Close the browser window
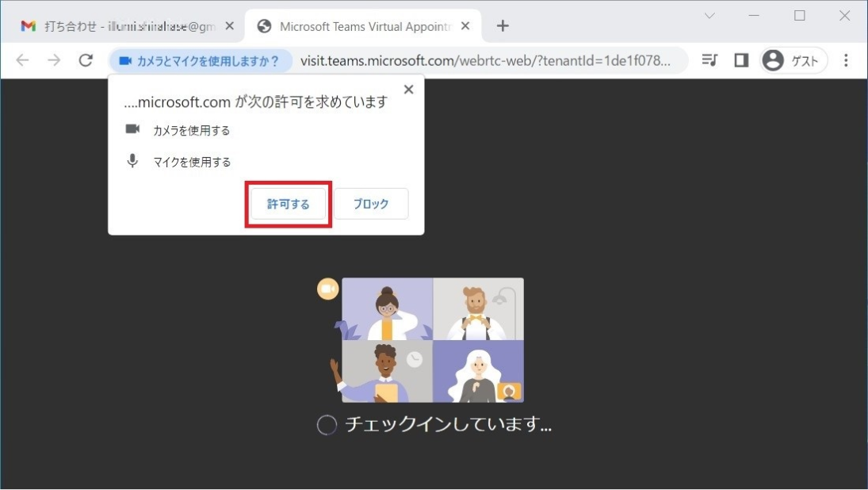868x490 pixels. click(x=844, y=16)
